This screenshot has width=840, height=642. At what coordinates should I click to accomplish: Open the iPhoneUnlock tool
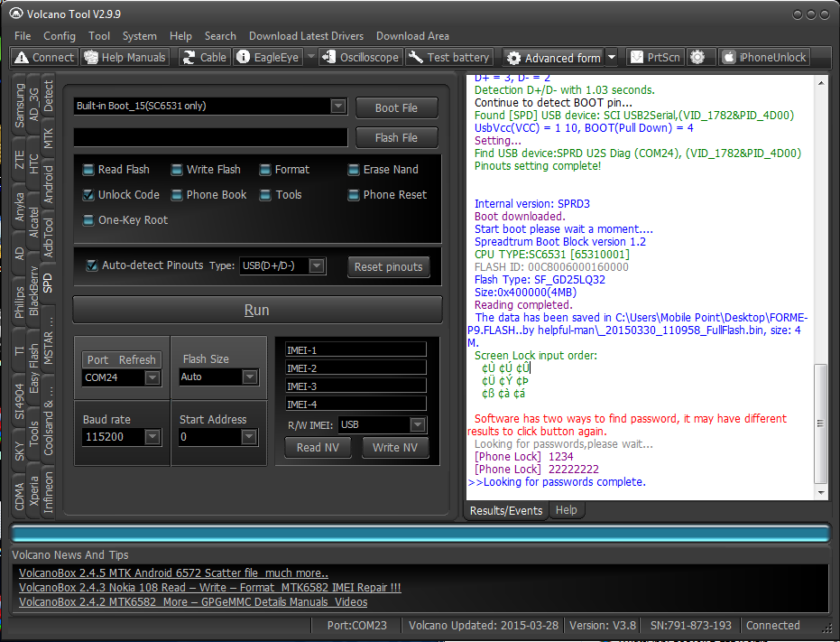click(763, 58)
